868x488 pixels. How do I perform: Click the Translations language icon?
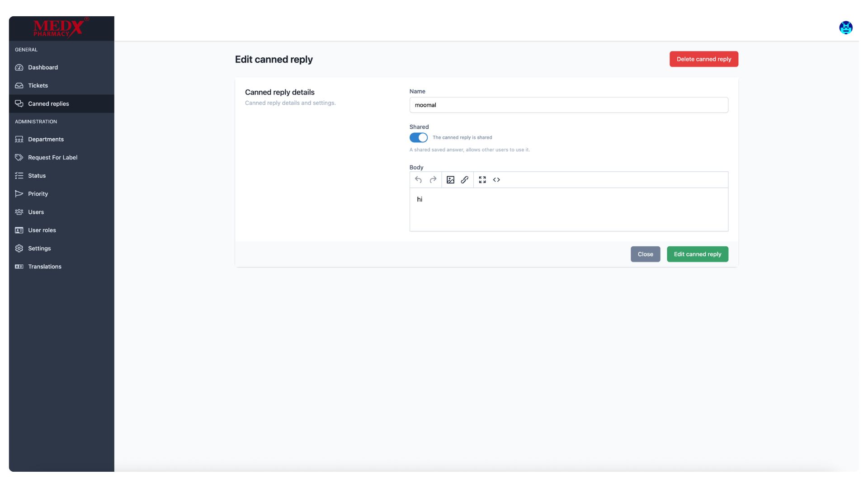[x=19, y=267]
